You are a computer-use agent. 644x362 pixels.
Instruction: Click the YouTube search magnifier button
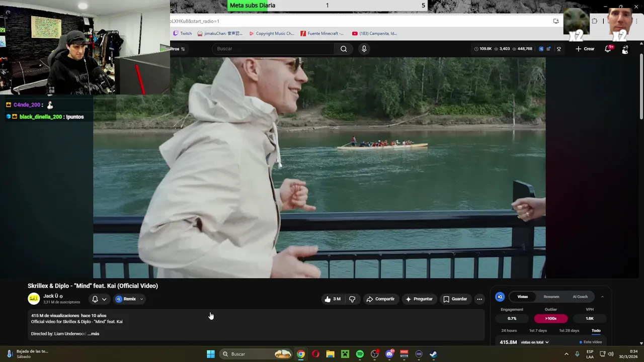[344, 49]
